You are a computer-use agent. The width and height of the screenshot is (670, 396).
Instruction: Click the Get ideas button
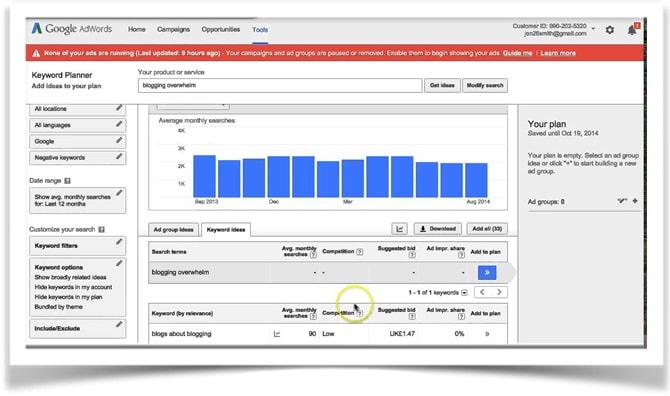pos(442,85)
